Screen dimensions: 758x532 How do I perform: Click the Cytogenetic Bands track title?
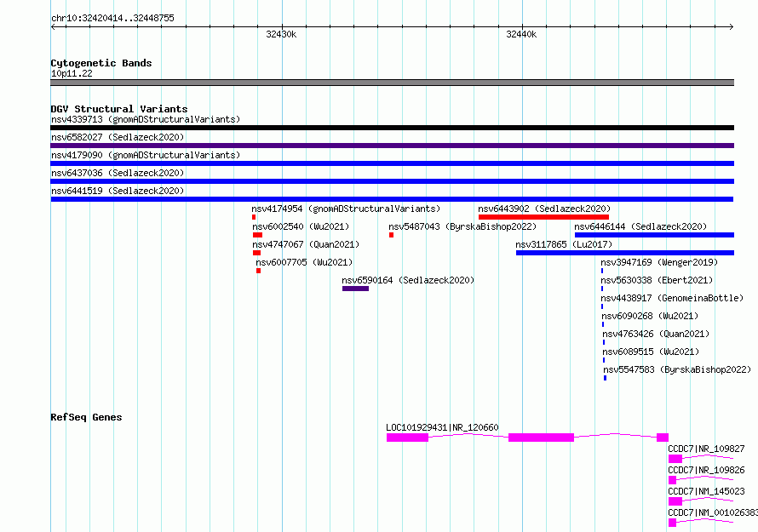[x=101, y=63]
